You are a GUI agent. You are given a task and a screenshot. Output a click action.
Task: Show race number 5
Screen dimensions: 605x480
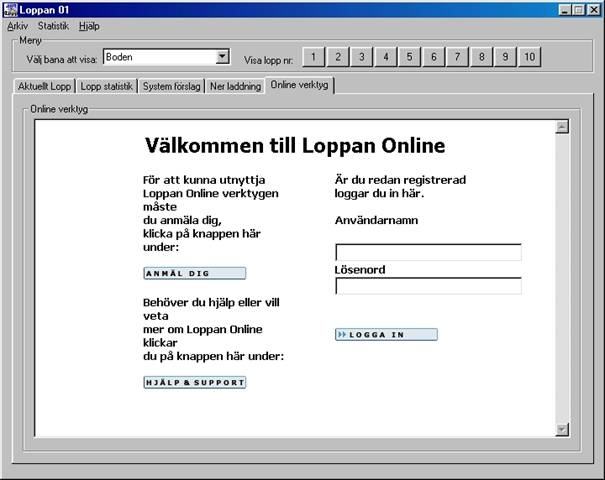pos(409,57)
